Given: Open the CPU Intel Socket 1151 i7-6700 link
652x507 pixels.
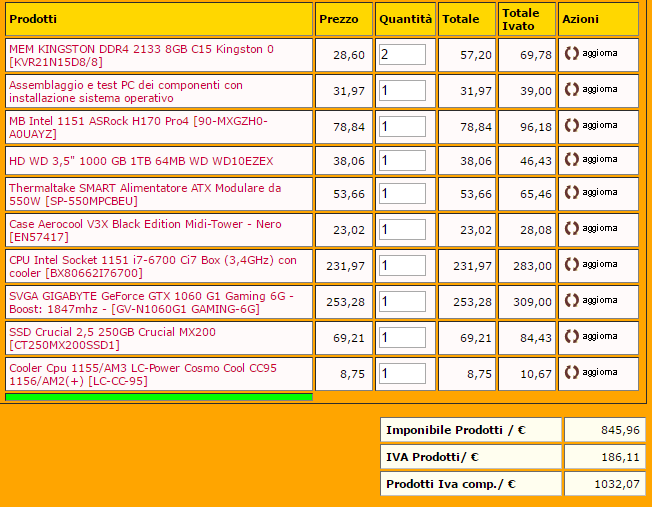Looking at the screenshot, I should coord(153,266).
